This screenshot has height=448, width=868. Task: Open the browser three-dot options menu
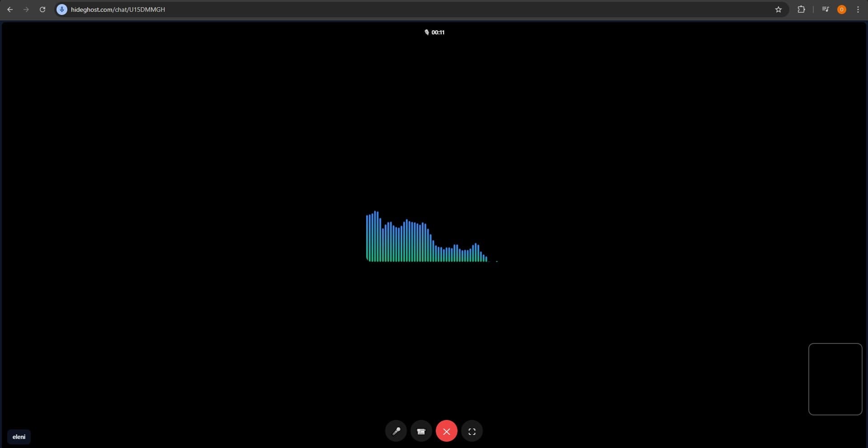tap(858, 9)
